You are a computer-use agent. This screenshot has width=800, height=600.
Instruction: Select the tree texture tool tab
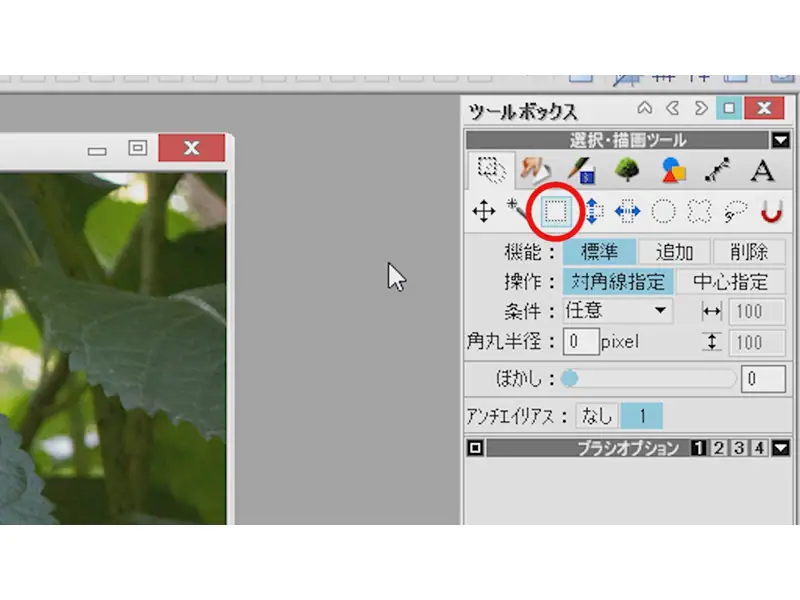pyautogui.click(x=626, y=170)
